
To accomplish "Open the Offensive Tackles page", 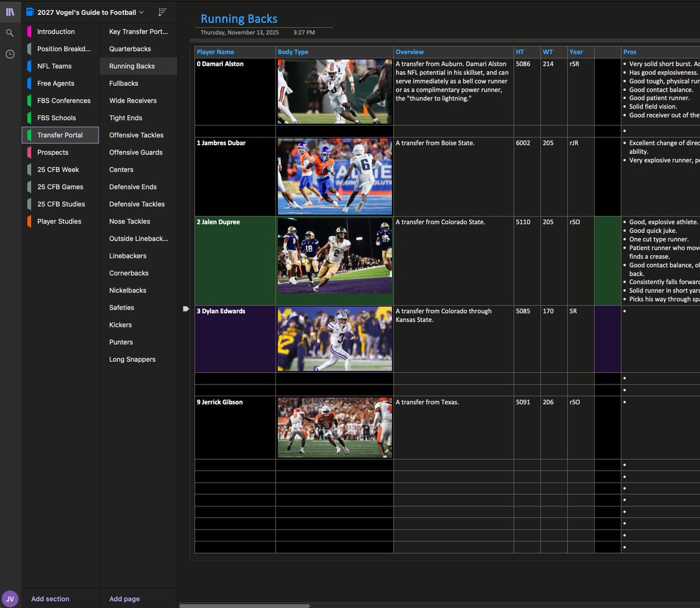I will 138,135.
